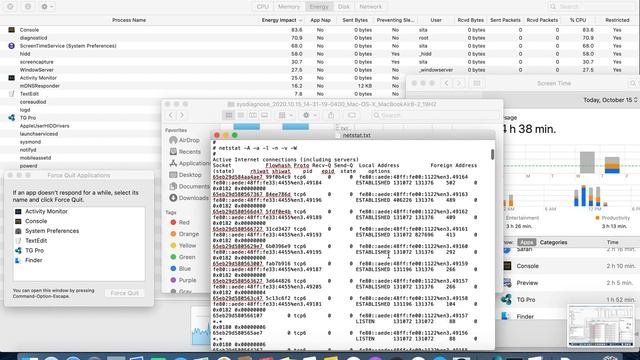
Task: Switch Finder to column view
Action: (x=253, y=116)
